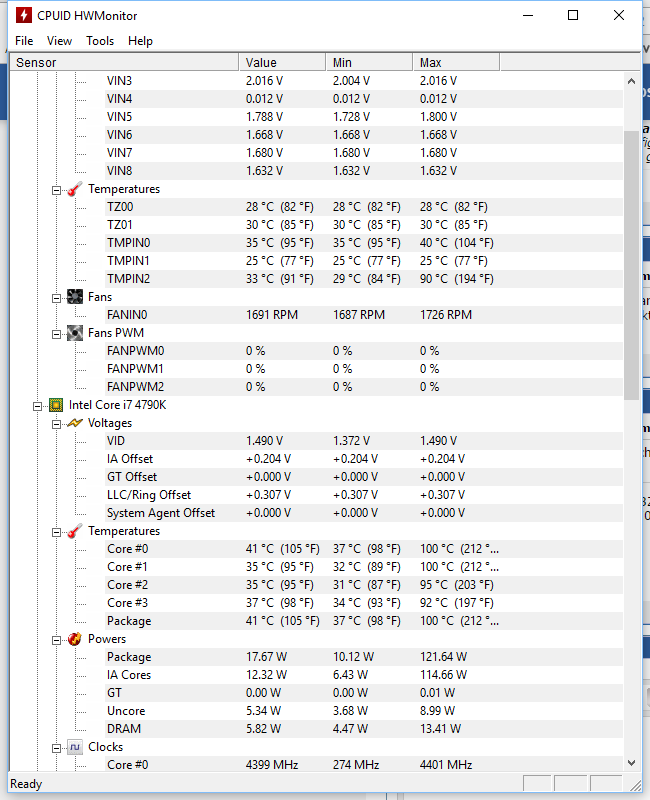The image size is (650, 800).
Task: Collapse the motherboard Temperatures node
Action: 56,190
